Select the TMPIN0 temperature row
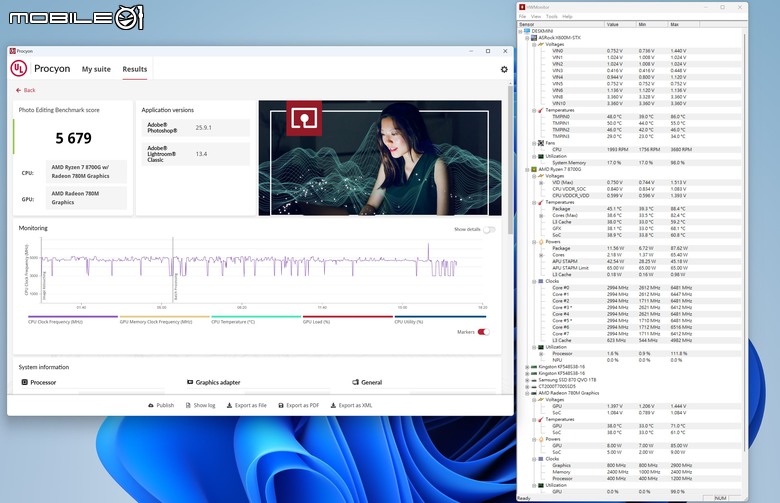This screenshot has width=780, height=503. [629, 116]
